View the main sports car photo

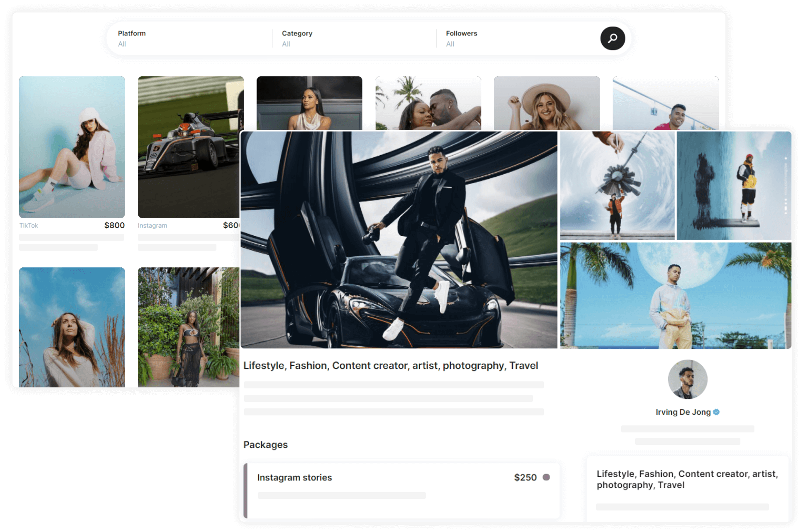[x=399, y=240]
